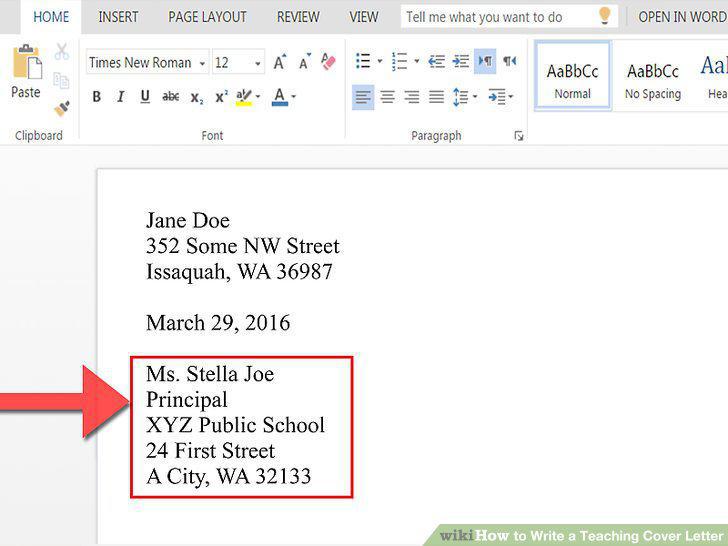Click the Justify alignment icon
This screenshot has height=546, width=728.
(436, 97)
